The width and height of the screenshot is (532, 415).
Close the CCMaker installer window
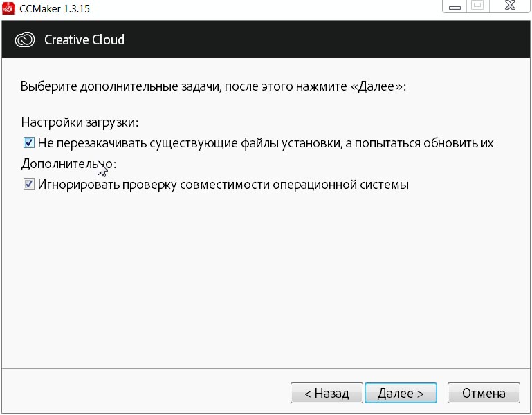coord(511,6)
